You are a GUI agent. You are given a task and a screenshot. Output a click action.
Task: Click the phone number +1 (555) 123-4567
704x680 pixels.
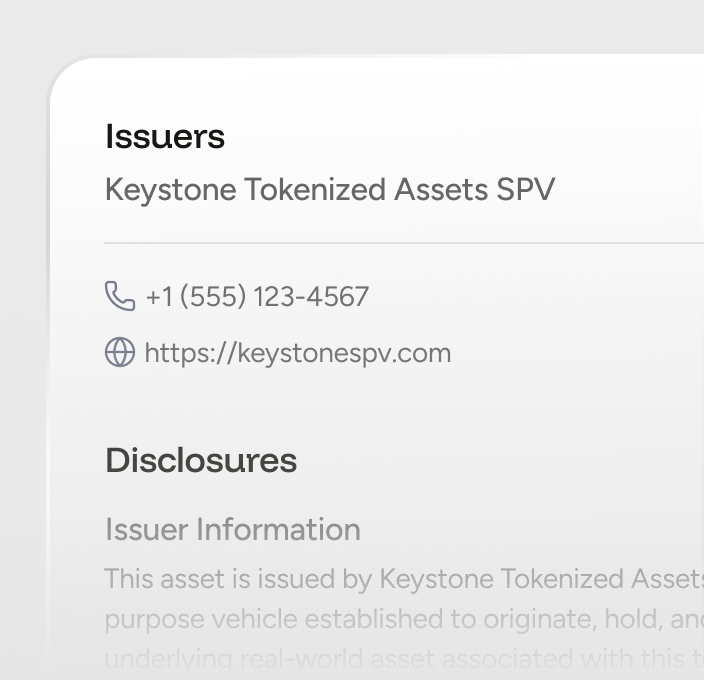coord(257,297)
